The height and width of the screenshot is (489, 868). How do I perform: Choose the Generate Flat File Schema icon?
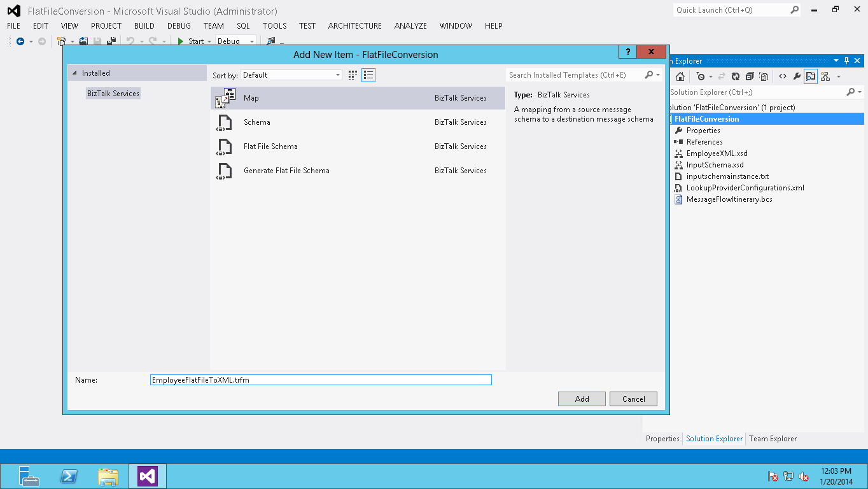pyautogui.click(x=225, y=171)
